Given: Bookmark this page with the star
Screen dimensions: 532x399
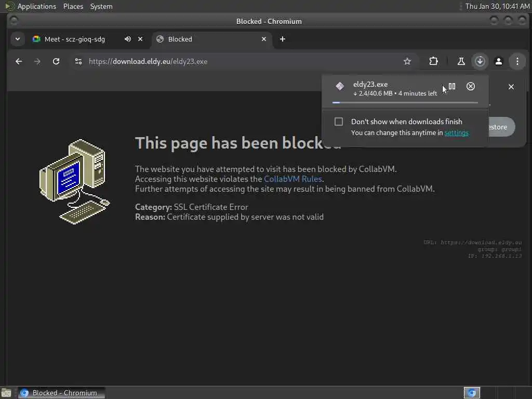Looking at the screenshot, I should [x=407, y=61].
